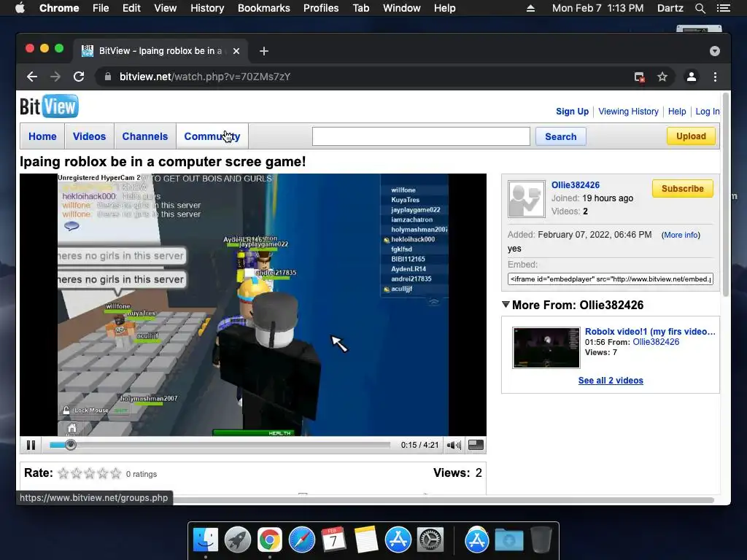The width and height of the screenshot is (747, 560).
Task: Open the Channels nav tab
Action: click(x=145, y=136)
